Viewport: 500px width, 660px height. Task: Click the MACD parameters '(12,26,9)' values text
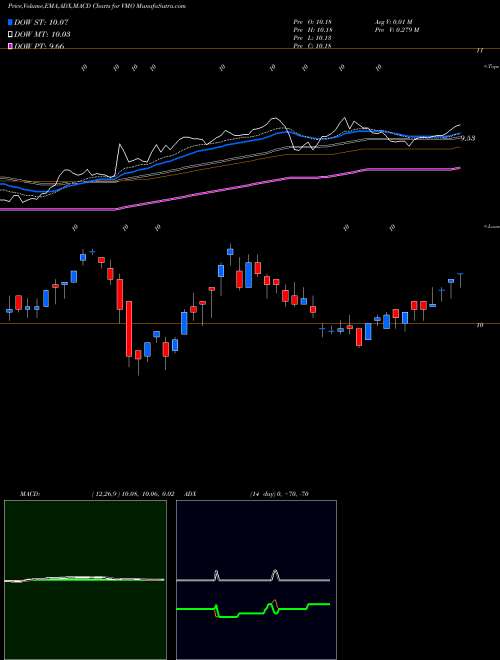[x=132, y=494]
